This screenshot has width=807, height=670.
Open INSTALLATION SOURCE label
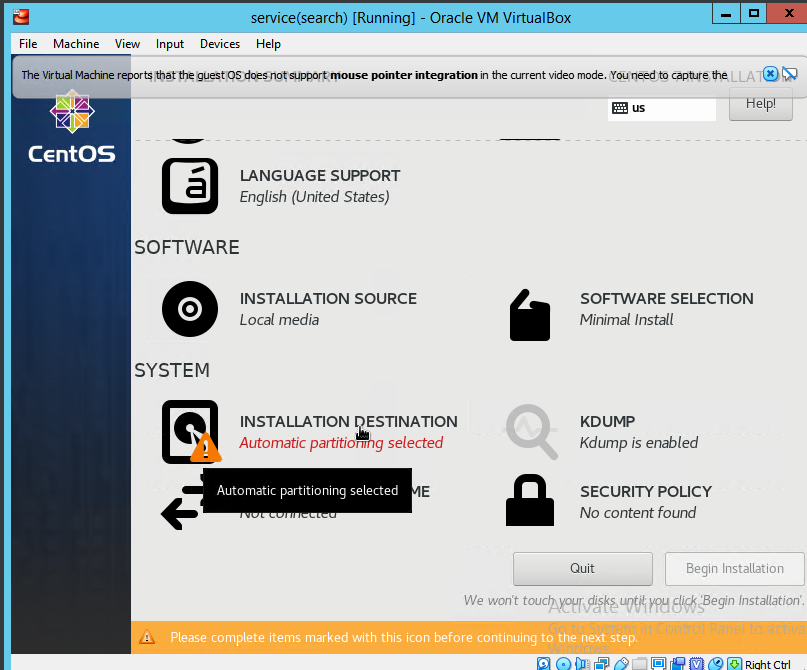[328, 298]
